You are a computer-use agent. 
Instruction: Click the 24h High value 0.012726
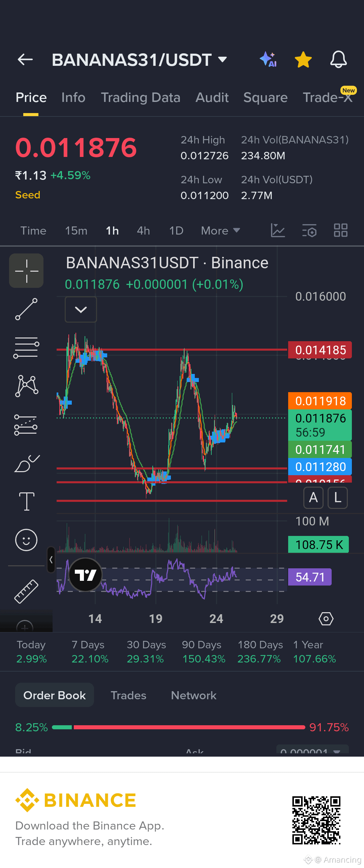click(x=205, y=156)
